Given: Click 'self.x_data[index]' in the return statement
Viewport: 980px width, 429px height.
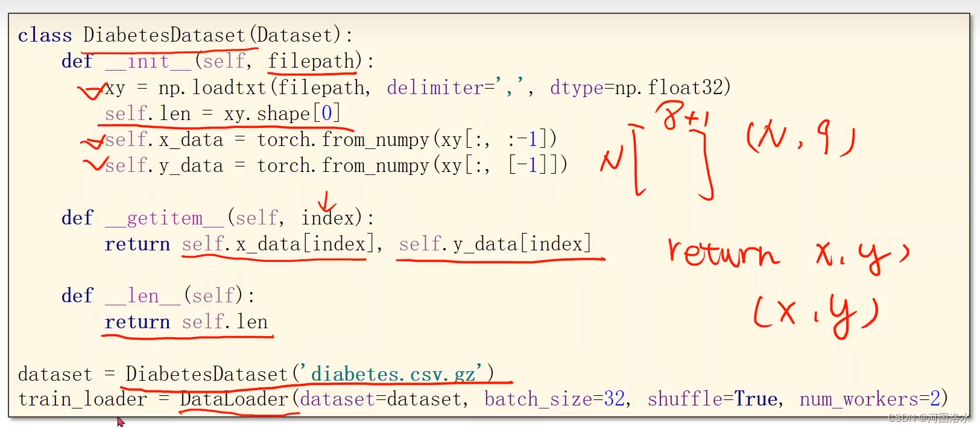Looking at the screenshot, I should (x=278, y=244).
